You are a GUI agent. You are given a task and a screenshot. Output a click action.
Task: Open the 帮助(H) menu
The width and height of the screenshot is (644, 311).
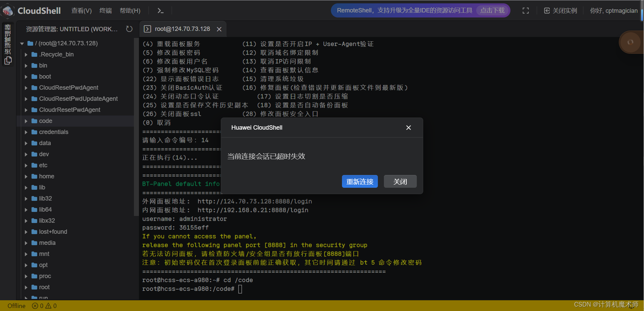click(x=130, y=11)
